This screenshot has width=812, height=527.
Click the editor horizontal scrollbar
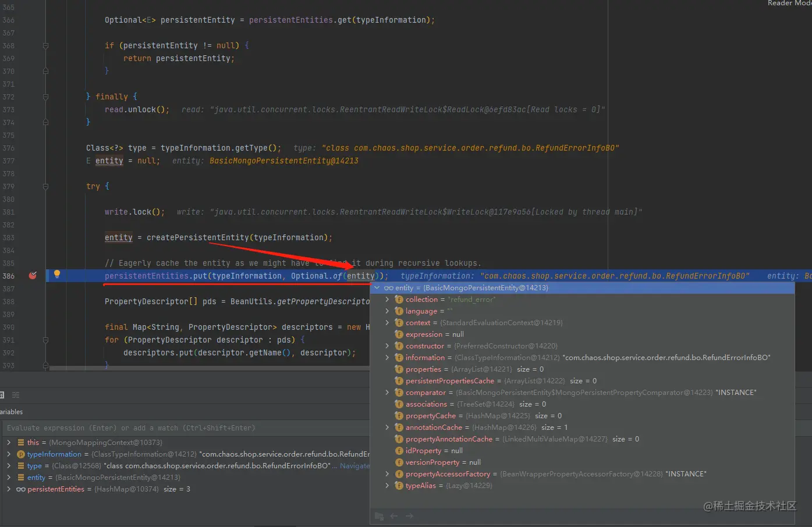click(210, 368)
